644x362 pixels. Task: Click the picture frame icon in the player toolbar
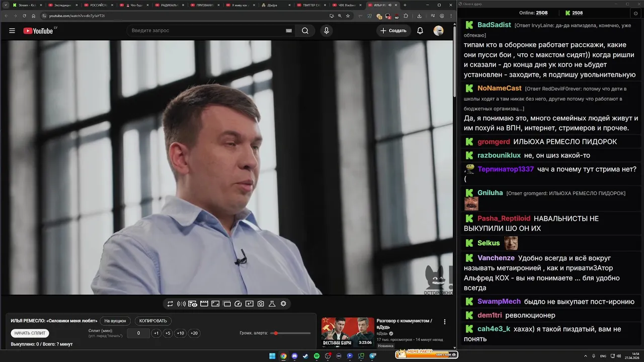(x=215, y=304)
